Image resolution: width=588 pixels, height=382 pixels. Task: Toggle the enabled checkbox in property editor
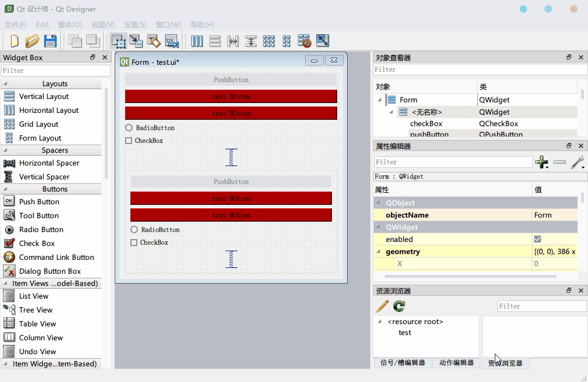coord(536,239)
